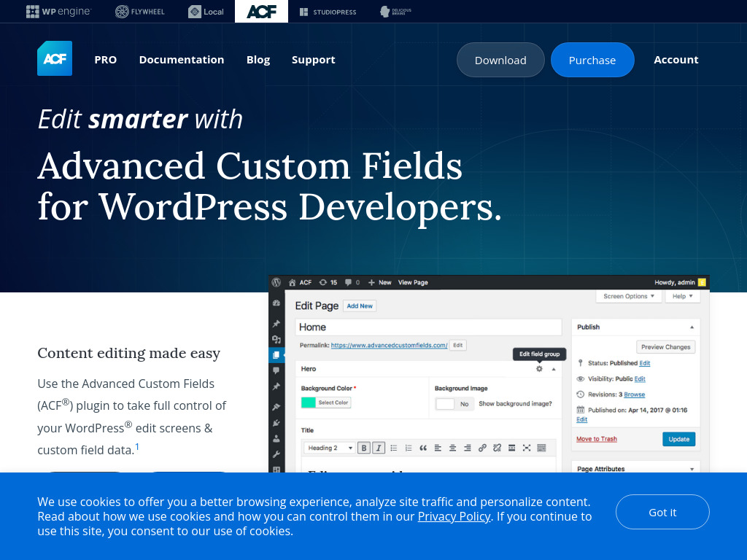This screenshot has height=560, width=747.
Task: Click Edit button next to permalink
Action: tap(458, 345)
